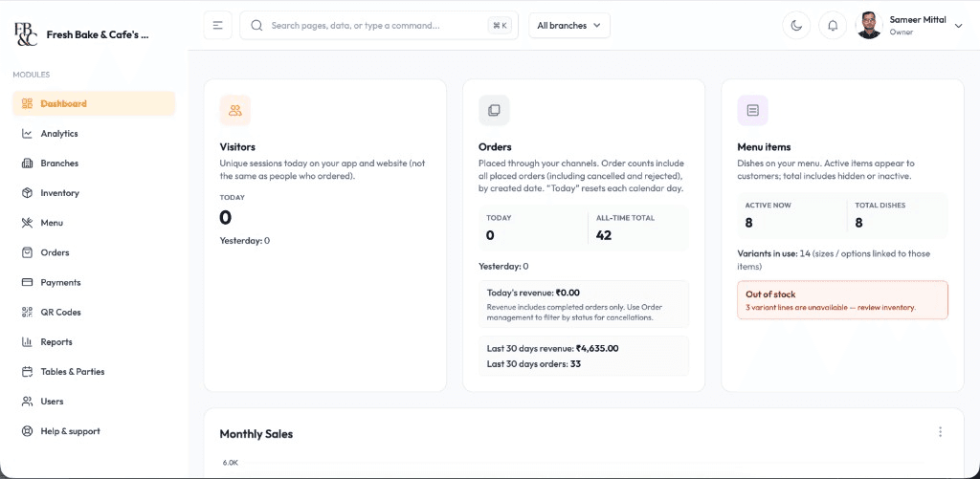Click the Dashboard grid icon in sidebar
Viewport: 980px width, 479px height.
(27, 103)
